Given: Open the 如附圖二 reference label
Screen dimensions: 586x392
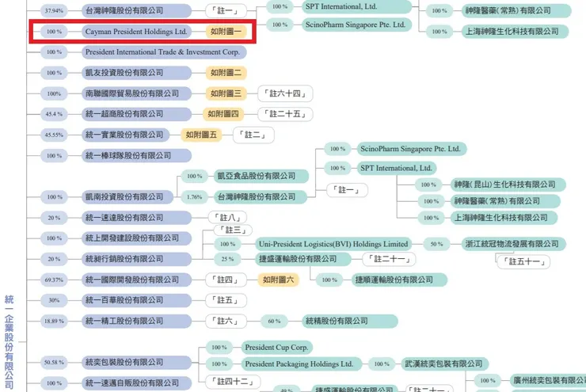Looking at the screenshot, I should [x=226, y=73].
